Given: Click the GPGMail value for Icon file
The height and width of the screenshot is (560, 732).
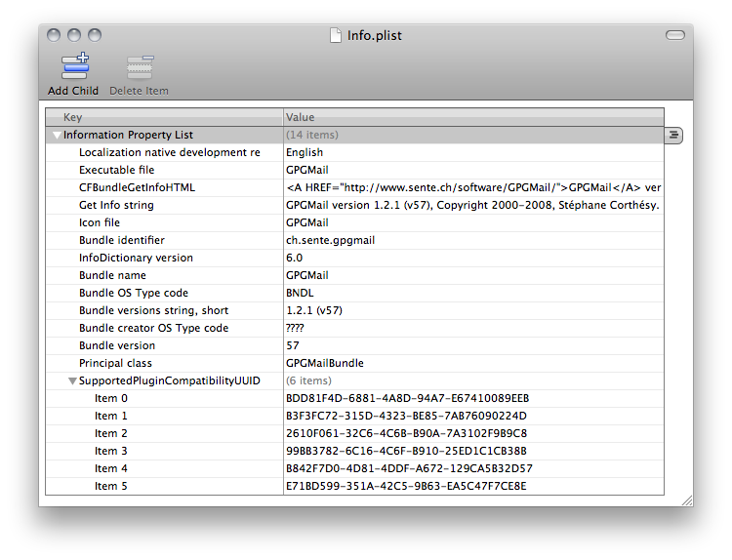Looking at the screenshot, I should 307,222.
